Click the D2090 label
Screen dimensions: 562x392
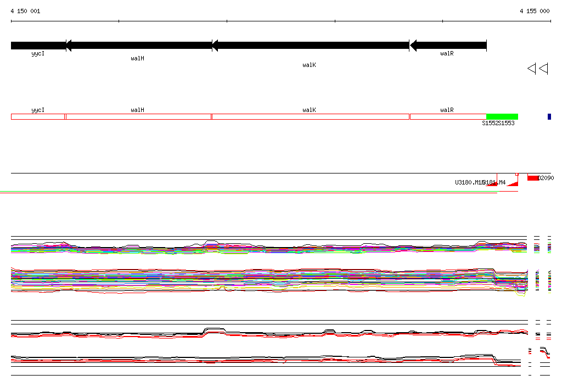click(x=546, y=178)
